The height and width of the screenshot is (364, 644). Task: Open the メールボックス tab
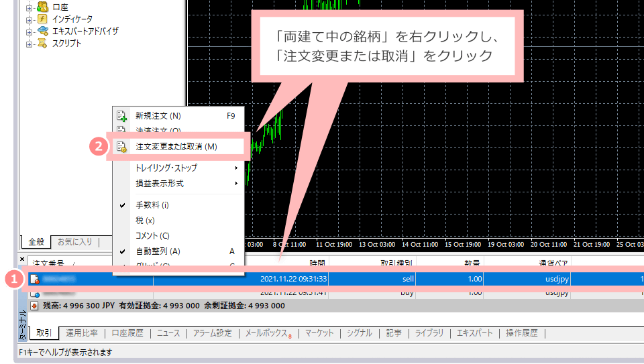coord(268,333)
